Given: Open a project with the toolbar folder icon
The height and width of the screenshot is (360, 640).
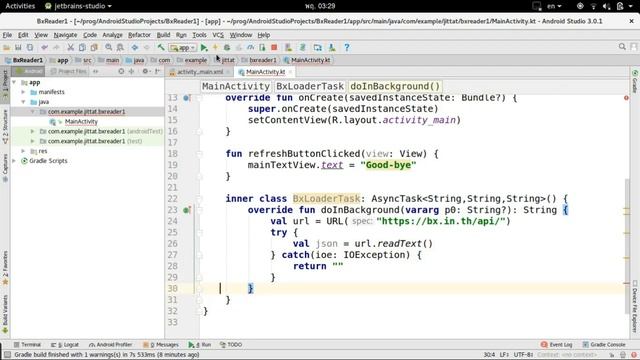Looking at the screenshot, I should point(7,48).
